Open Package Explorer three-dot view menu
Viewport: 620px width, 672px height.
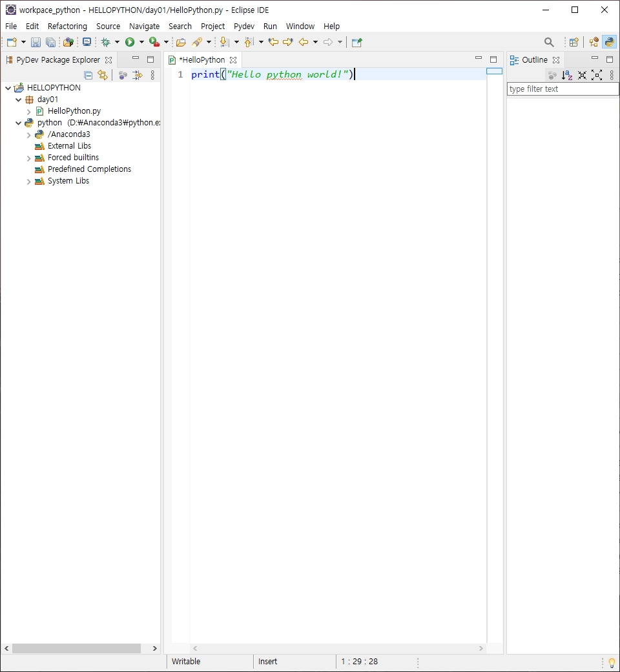[x=152, y=76]
